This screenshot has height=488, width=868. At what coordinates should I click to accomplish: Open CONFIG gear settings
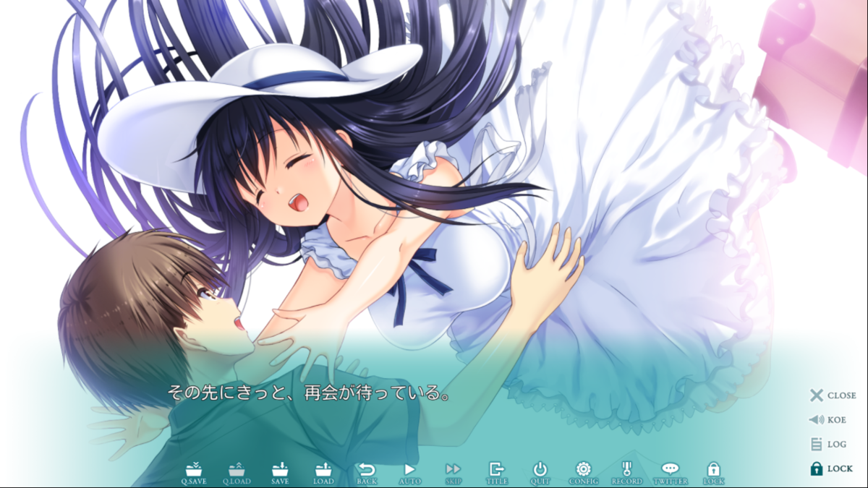coord(584,474)
